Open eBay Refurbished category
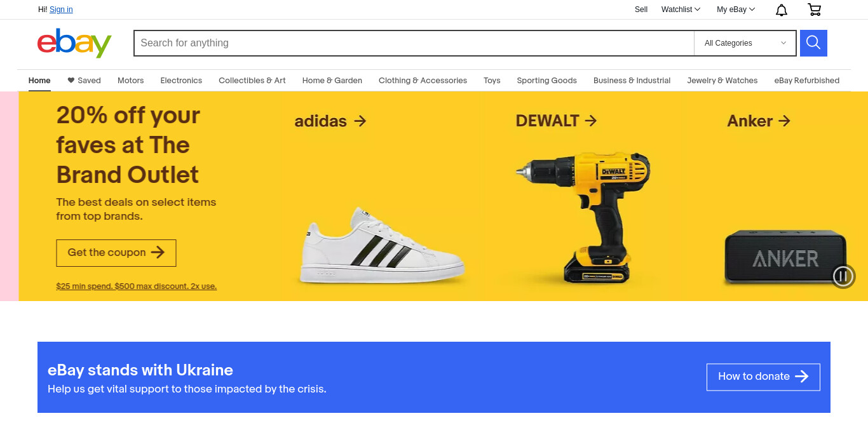Viewport: 868px width, 430px height. 807,81
